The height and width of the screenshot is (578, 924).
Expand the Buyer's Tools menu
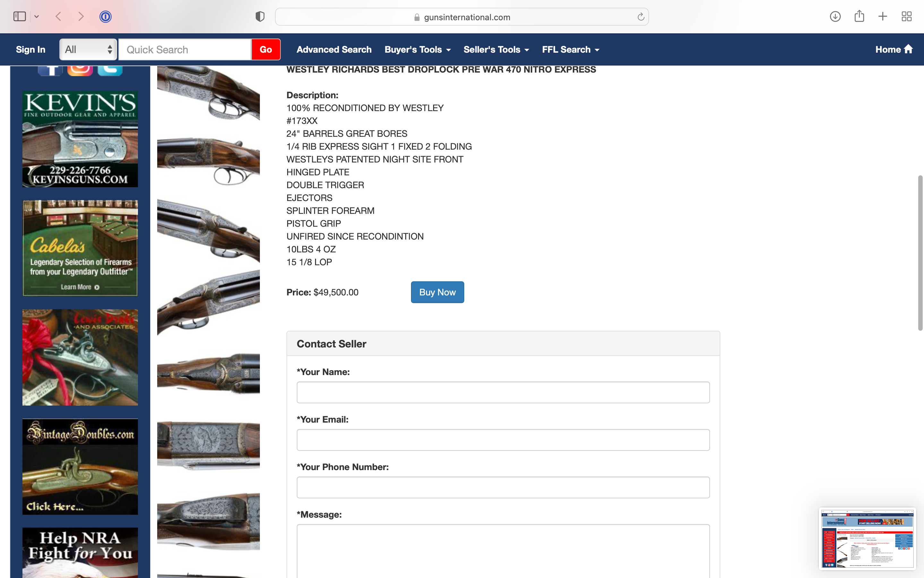tap(418, 49)
